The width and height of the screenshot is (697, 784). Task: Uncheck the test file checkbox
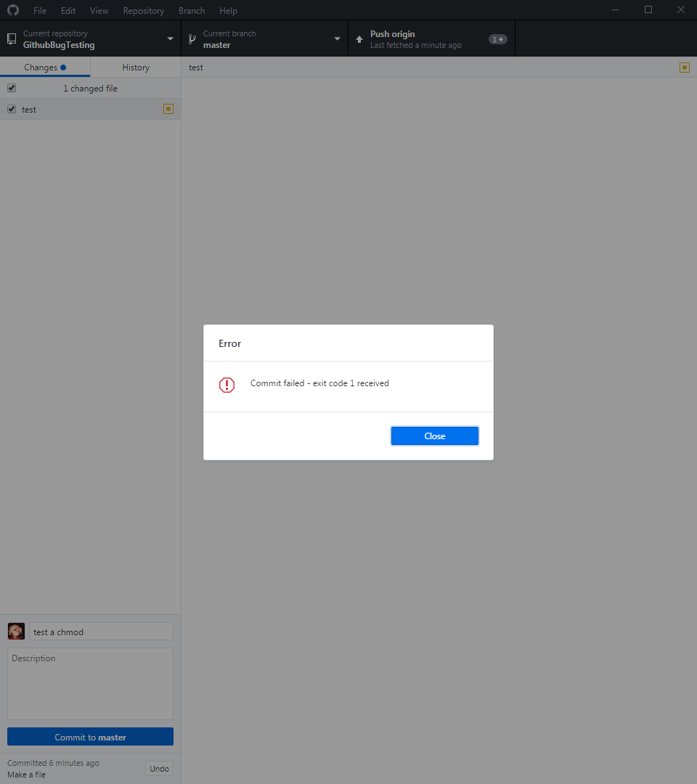(12, 109)
